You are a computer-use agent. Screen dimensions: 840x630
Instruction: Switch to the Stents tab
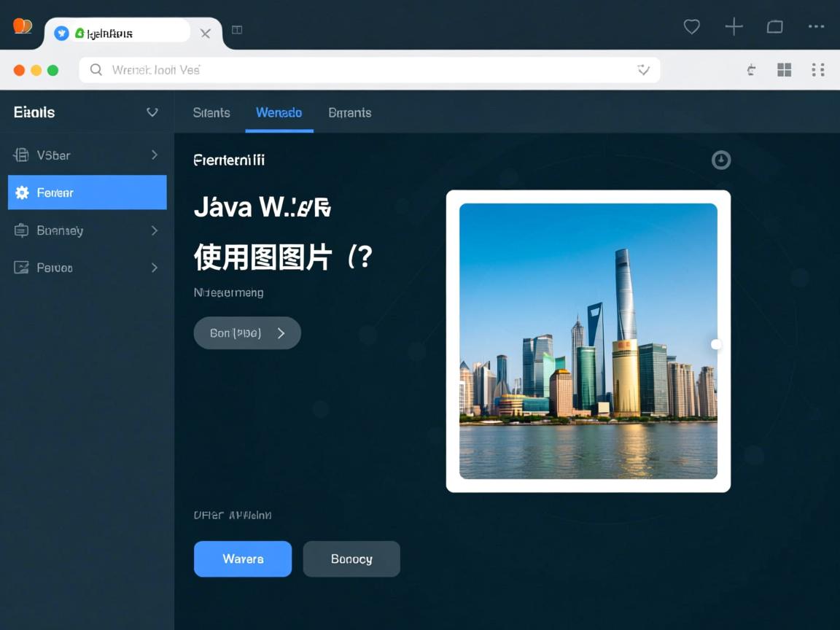coord(211,113)
